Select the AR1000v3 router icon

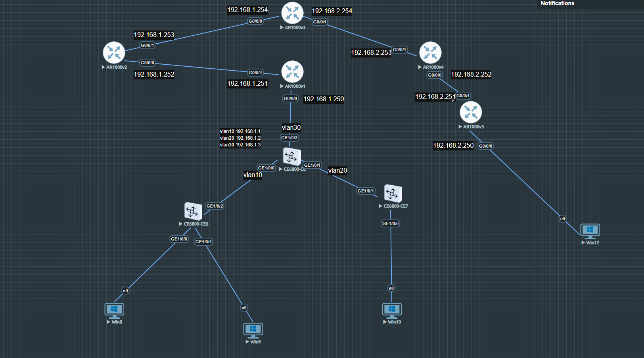click(x=292, y=13)
